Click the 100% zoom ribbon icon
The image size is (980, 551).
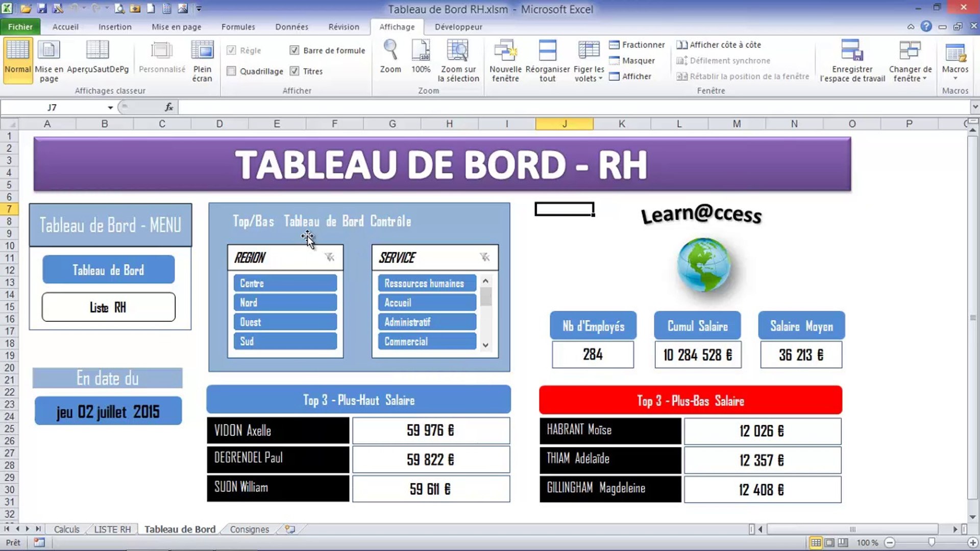click(x=421, y=51)
